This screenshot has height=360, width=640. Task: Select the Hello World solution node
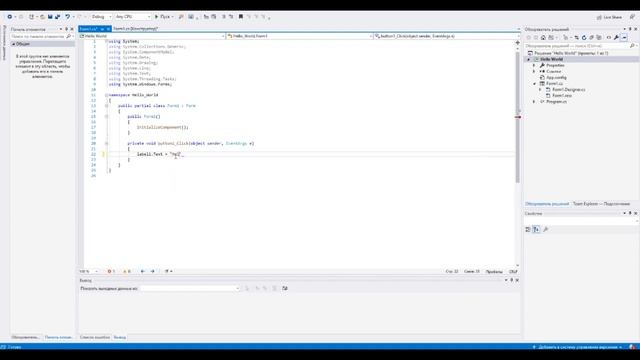tap(567, 53)
